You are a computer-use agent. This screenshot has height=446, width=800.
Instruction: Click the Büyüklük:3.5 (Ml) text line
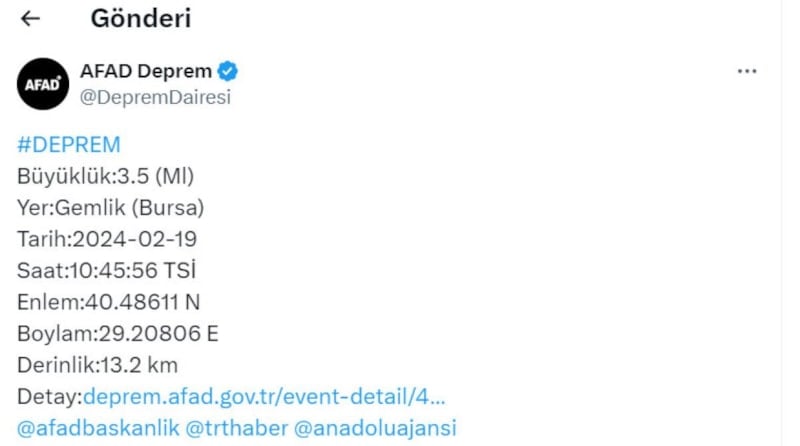(105, 177)
